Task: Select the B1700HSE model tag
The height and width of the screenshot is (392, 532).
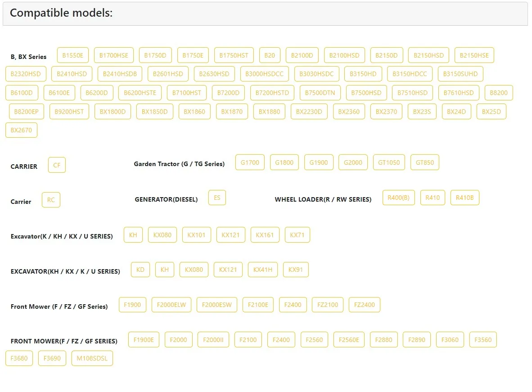Action: [114, 55]
